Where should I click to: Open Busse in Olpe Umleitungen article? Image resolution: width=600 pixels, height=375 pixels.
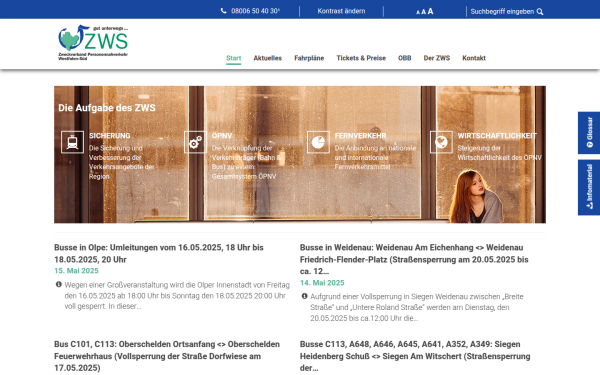(x=159, y=253)
